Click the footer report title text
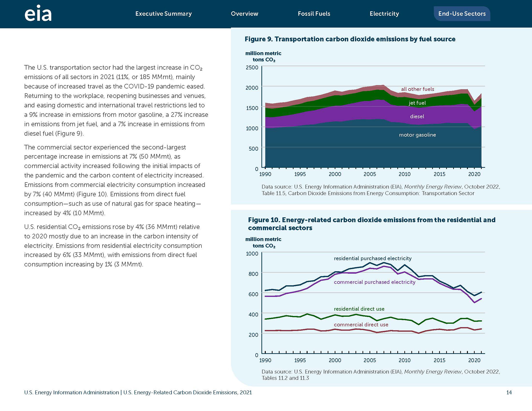The height and width of the screenshot is (411, 532). 188,392
